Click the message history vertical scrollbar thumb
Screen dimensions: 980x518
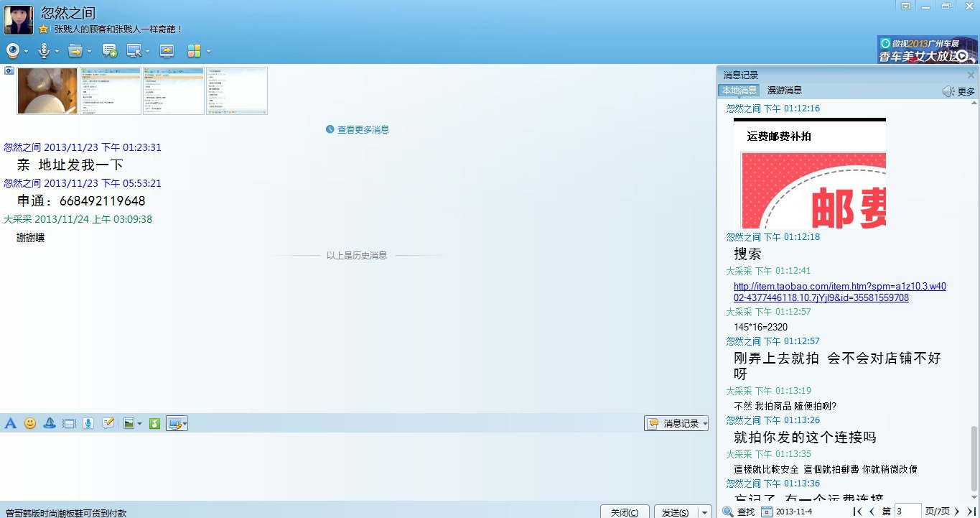[x=974, y=460]
